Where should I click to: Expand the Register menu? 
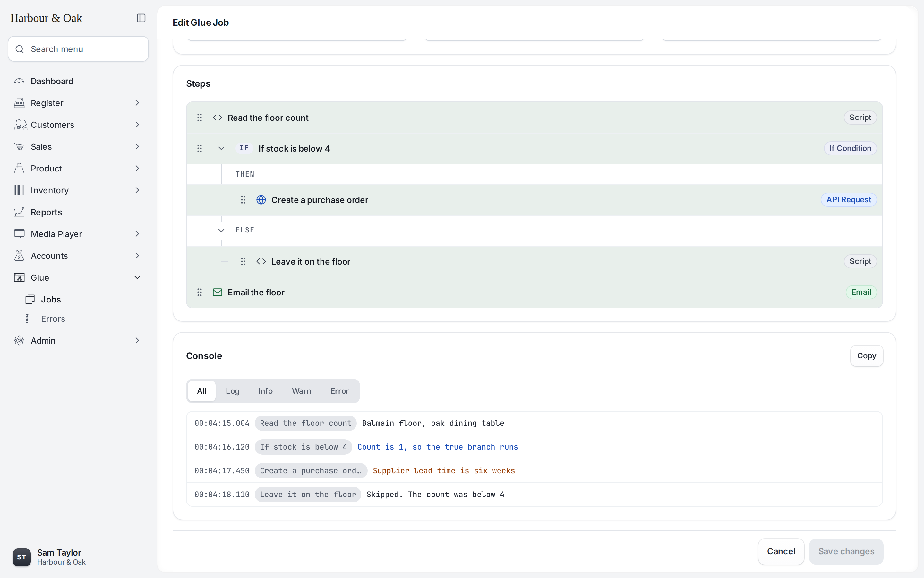coord(137,103)
